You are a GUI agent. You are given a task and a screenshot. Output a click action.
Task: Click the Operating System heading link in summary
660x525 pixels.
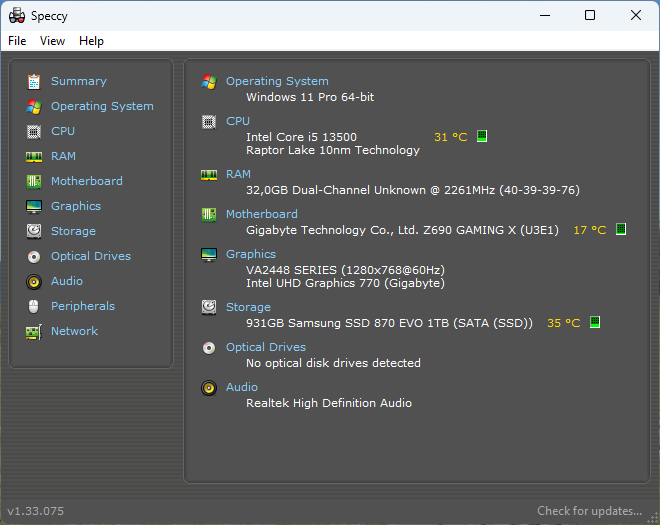(277, 81)
